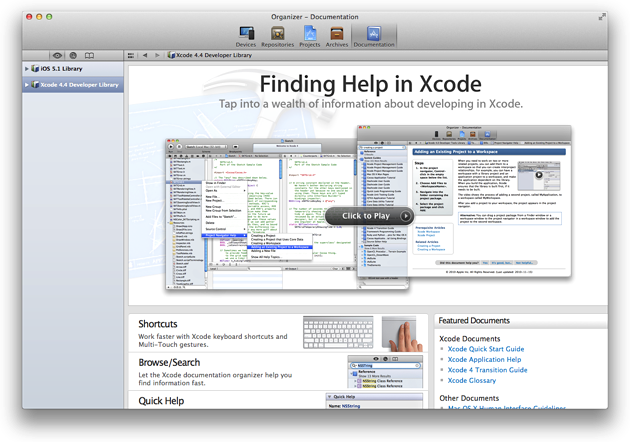Open the Quick Help section
Image resolution: width=630 pixels, height=442 pixels.
(161, 401)
